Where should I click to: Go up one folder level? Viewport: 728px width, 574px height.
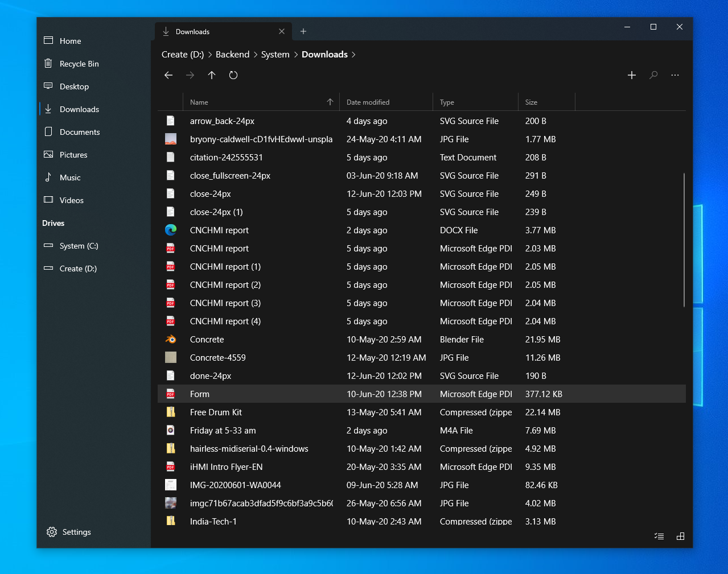tap(212, 75)
